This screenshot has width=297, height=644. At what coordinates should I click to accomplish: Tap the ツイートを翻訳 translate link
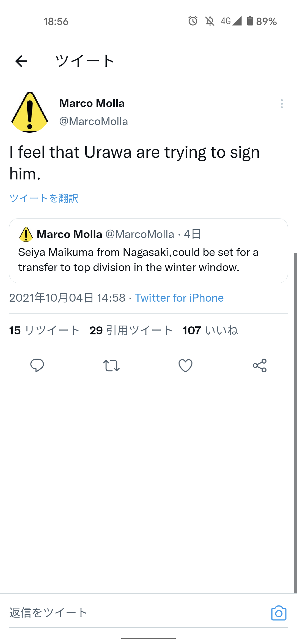point(44,198)
